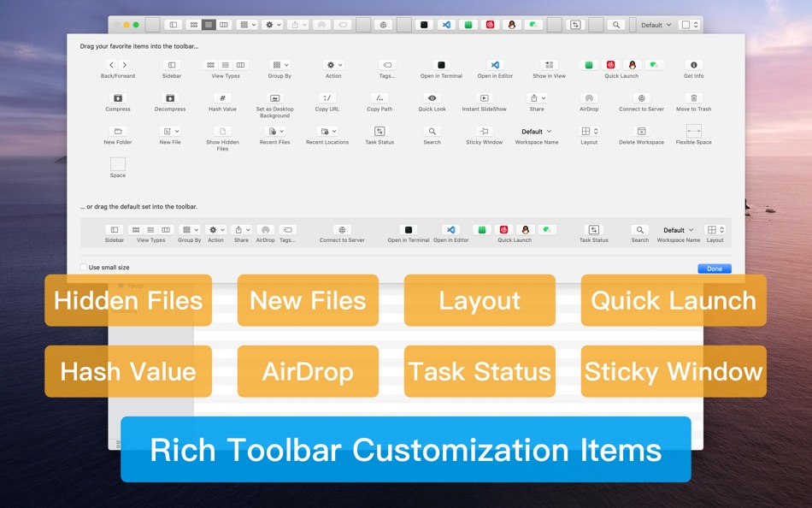The height and width of the screenshot is (508, 812).
Task: Select the Decompress palette icon
Action: (170, 98)
